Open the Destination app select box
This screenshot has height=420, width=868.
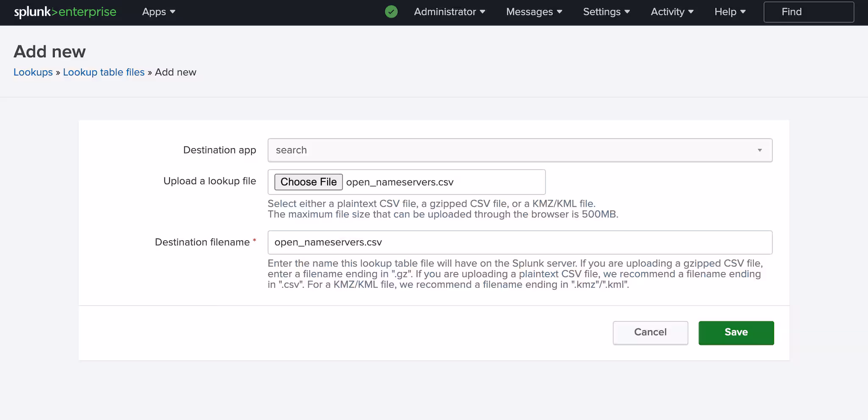[x=520, y=150]
